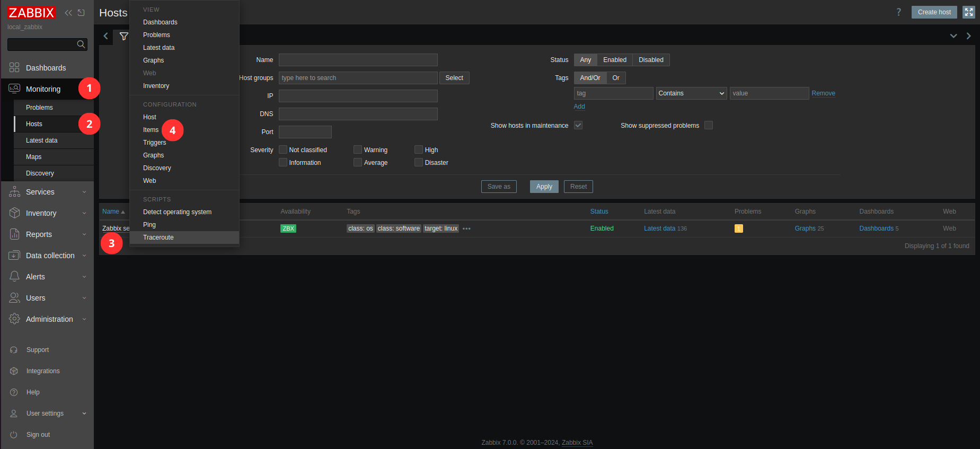Choose Traceroute script in menu
The height and width of the screenshot is (449, 980).
184,237
